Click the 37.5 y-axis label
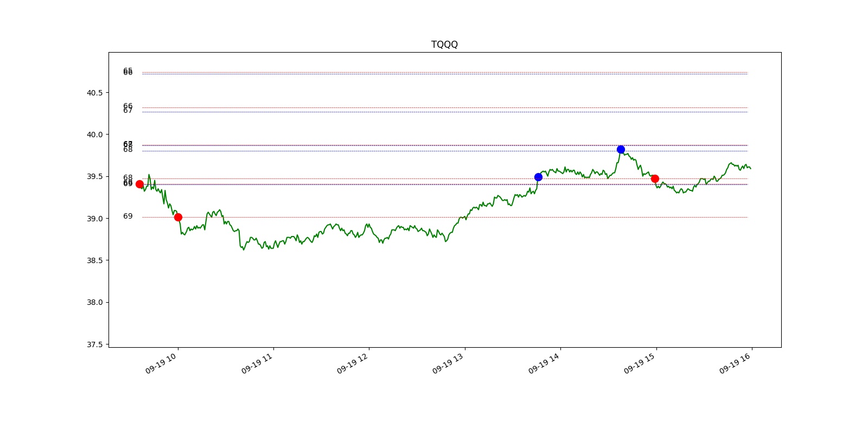The width and height of the screenshot is (868, 434). point(94,344)
